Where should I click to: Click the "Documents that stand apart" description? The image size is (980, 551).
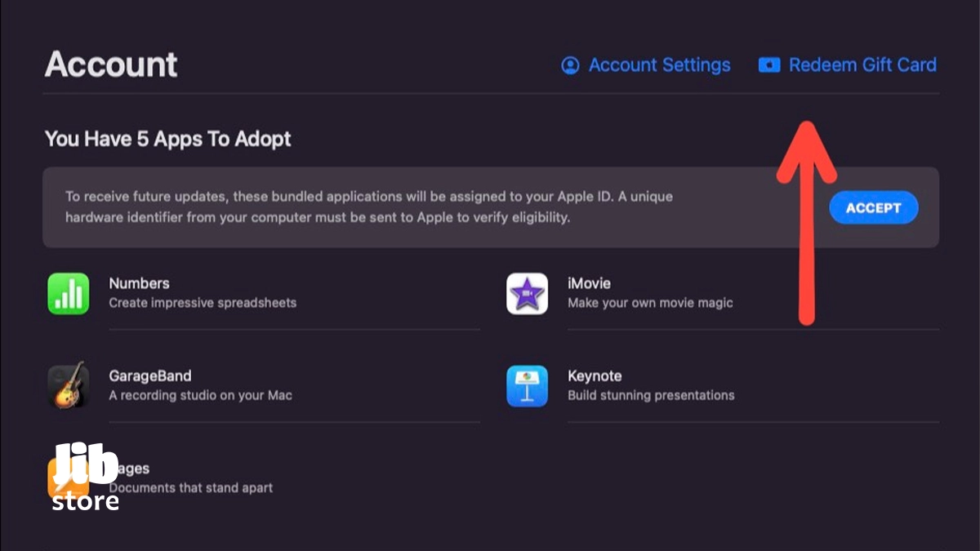point(191,488)
